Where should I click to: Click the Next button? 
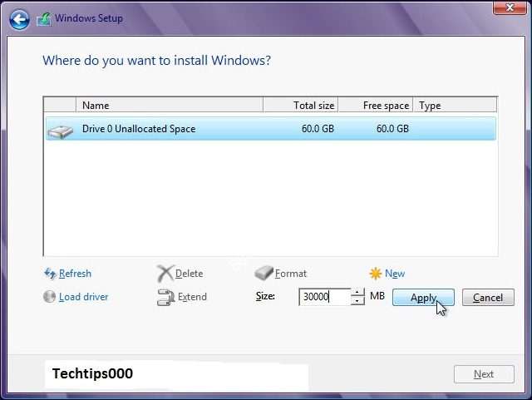tap(484, 374)
